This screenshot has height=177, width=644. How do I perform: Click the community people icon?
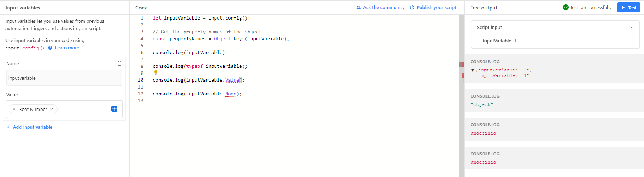[358, 8]
